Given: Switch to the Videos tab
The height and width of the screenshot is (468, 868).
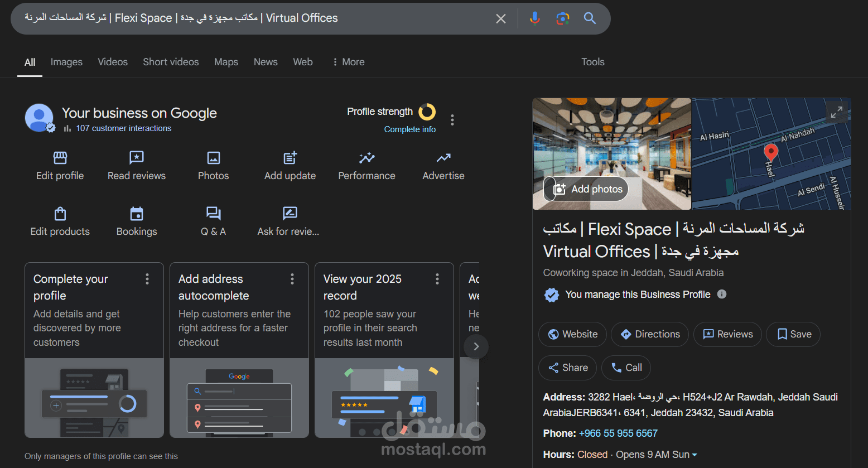Looking at the screenshot, I should [x=113, y=62].
